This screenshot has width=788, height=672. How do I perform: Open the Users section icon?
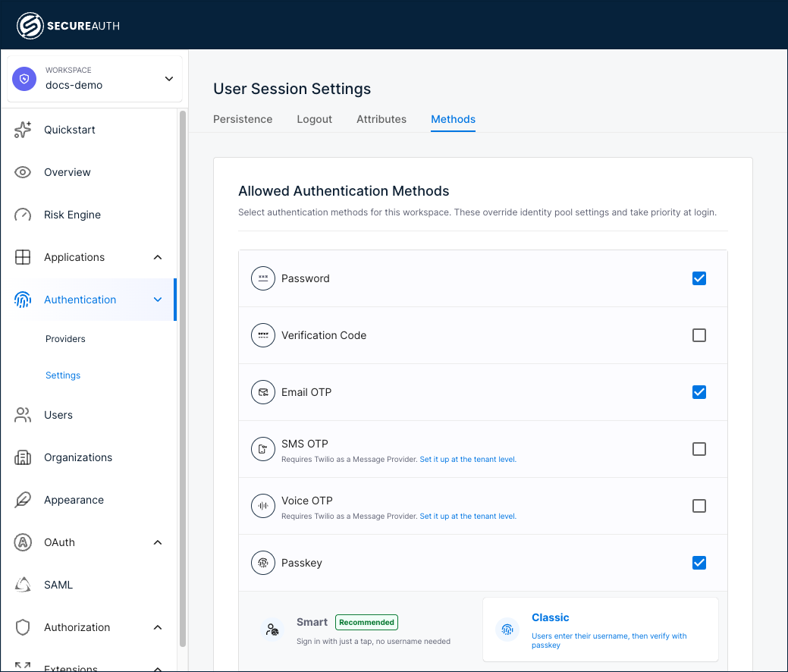[23, 415]
